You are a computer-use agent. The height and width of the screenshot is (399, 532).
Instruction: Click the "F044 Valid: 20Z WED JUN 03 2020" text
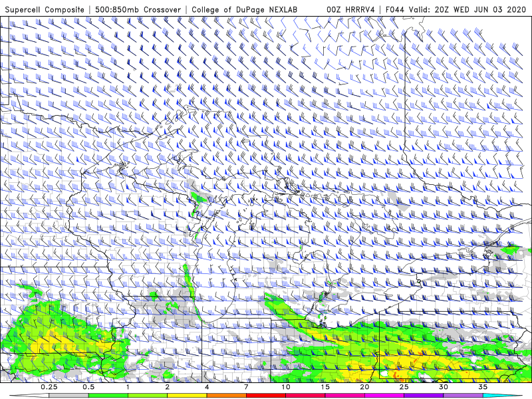point(457,9)
